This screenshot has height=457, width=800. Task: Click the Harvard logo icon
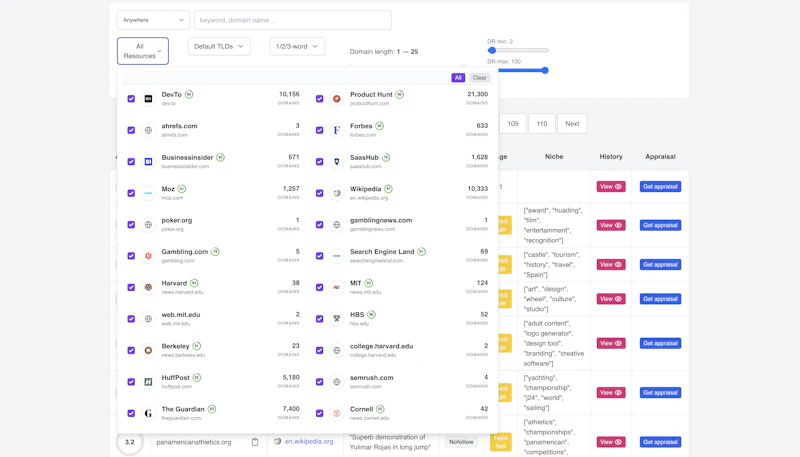[x=148, y=288]
